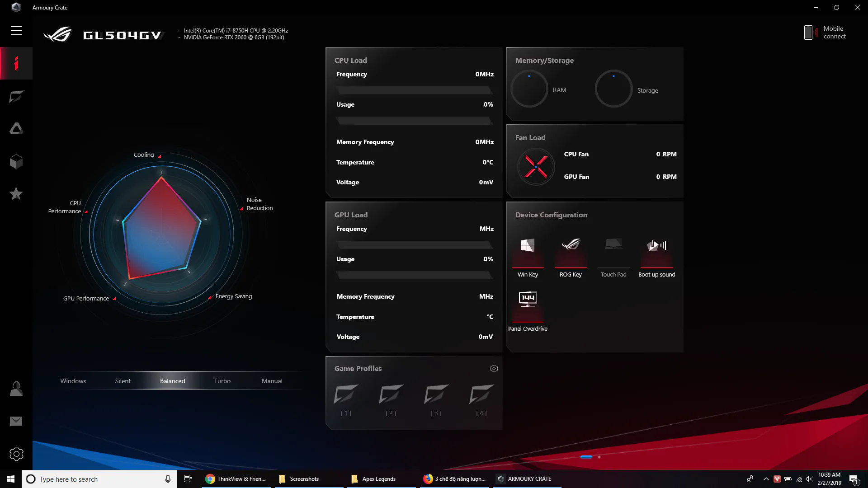The width and height of the screenshot is (868, 488).
Task: Click the Device Configuration panel title
Action: [x=551, y=215]
